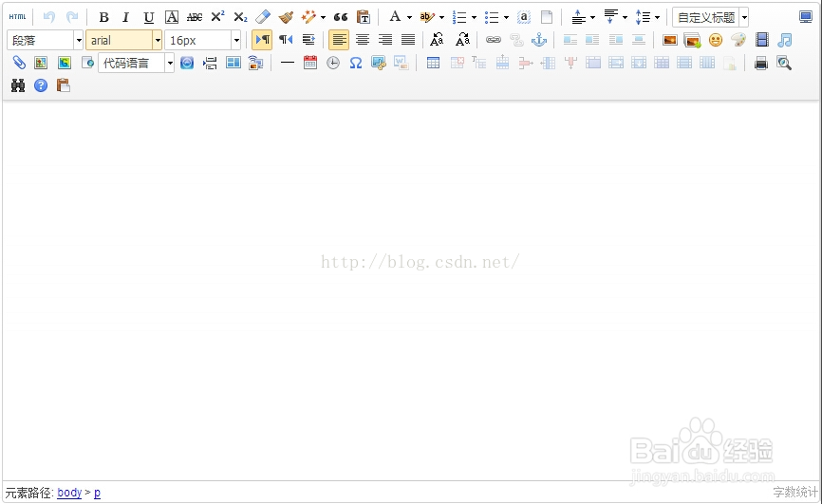Open the highlight color picker arrow
822x504 pixels.
441,17
